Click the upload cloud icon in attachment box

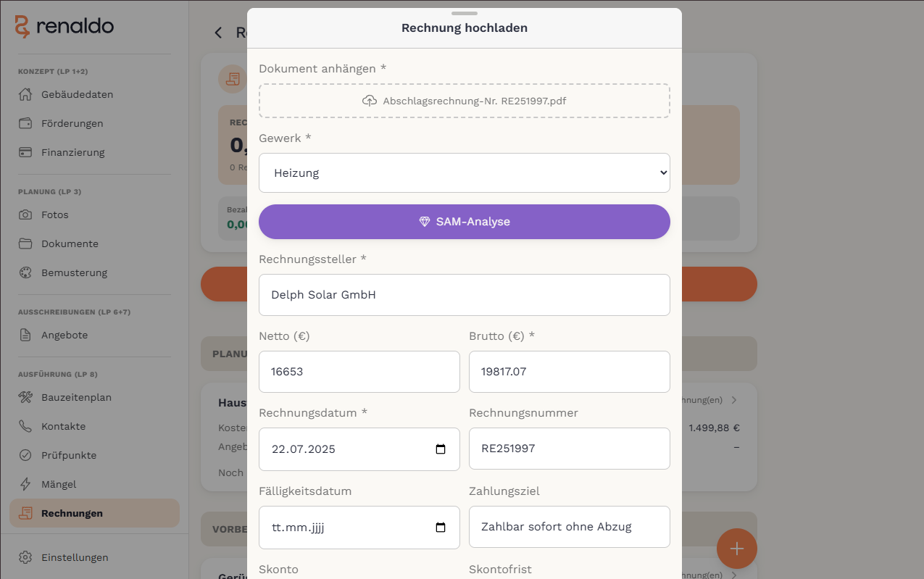(x=370, y=101)
